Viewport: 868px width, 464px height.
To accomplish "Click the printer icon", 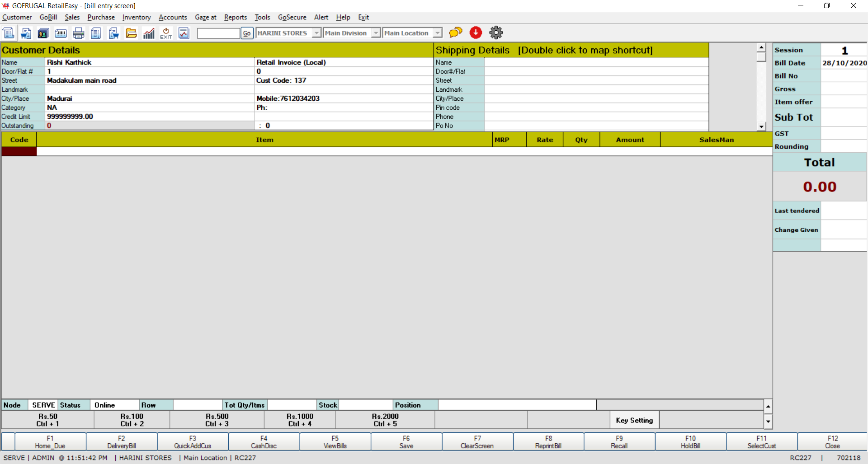I will click(x=79, y=33).
